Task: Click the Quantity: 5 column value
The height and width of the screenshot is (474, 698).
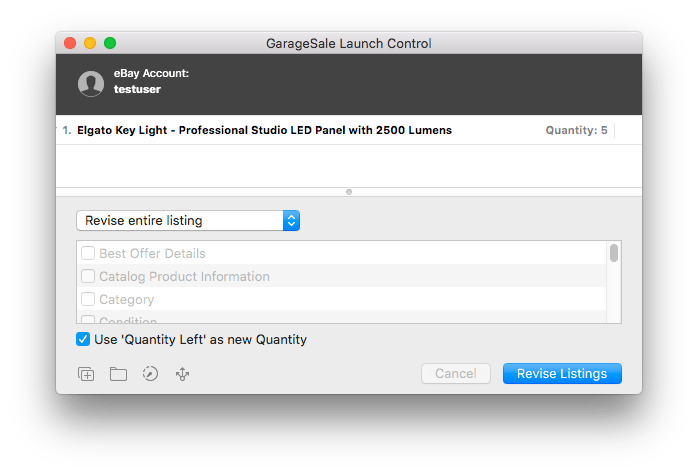Action: (576, 131)
